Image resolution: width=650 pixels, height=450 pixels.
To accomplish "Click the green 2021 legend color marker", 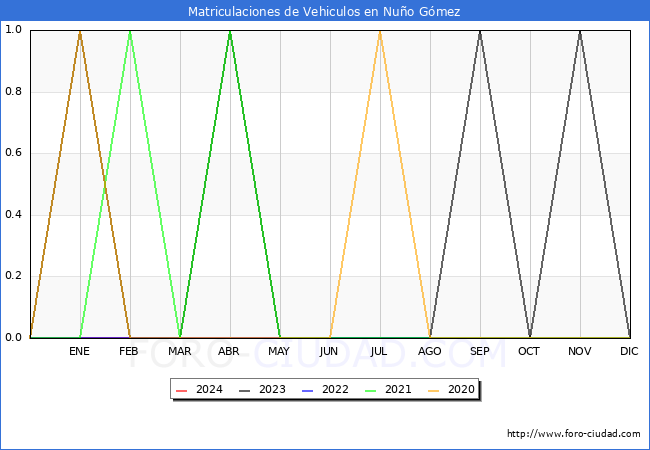I will point(371,391).
